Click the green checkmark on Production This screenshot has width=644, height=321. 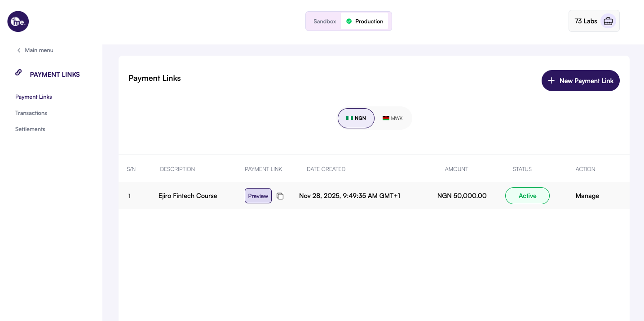(x=349, y=21)
